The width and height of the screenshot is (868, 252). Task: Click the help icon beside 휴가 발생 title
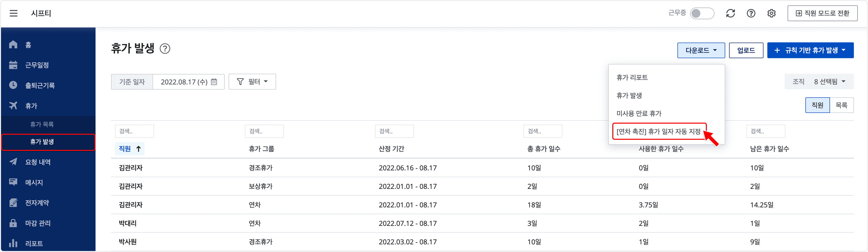coord(165,49)
